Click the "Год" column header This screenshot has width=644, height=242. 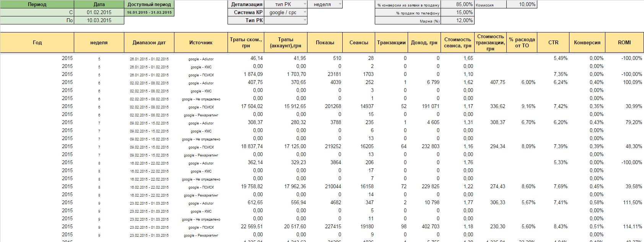pos(37,42)
